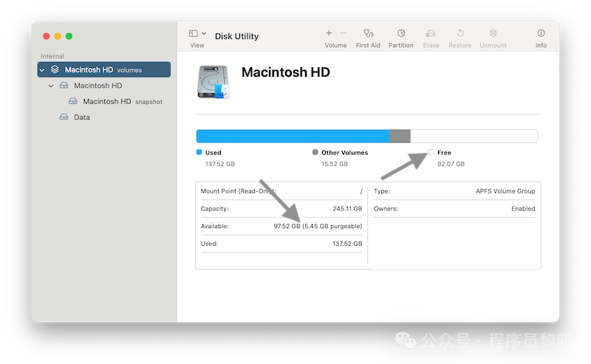Image resolution: width=591 pixels, height=364 pixels.
Task: Click the Data drive icon
Action: [64, 117]
